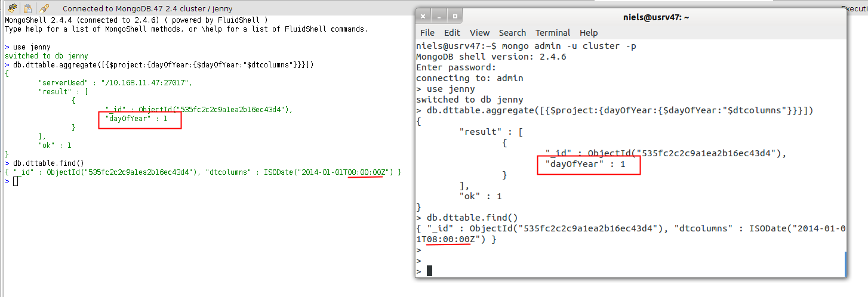Click '"result" : [' line in terminal window

491,132
